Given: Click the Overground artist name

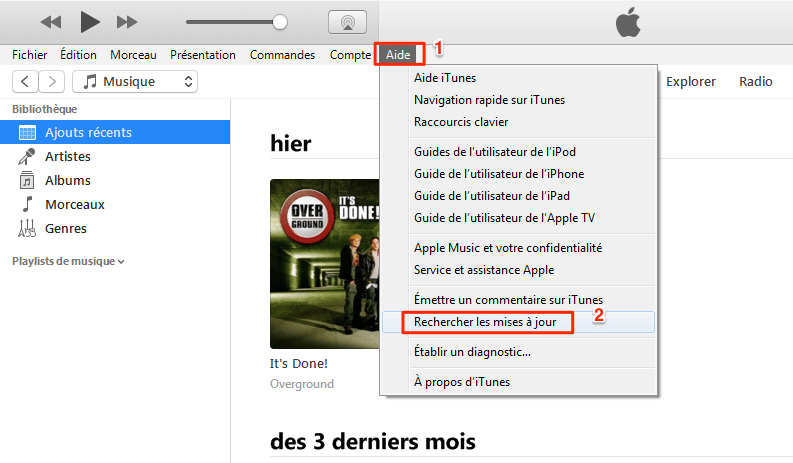Looking at the screenshot, I should [x=302, y=384].
